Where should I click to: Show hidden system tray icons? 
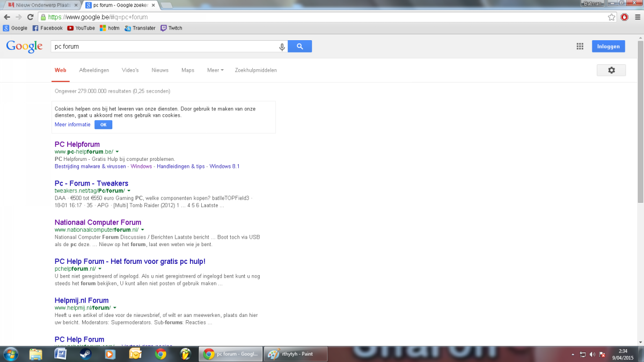pyautogui.click(x=573, y=354)
